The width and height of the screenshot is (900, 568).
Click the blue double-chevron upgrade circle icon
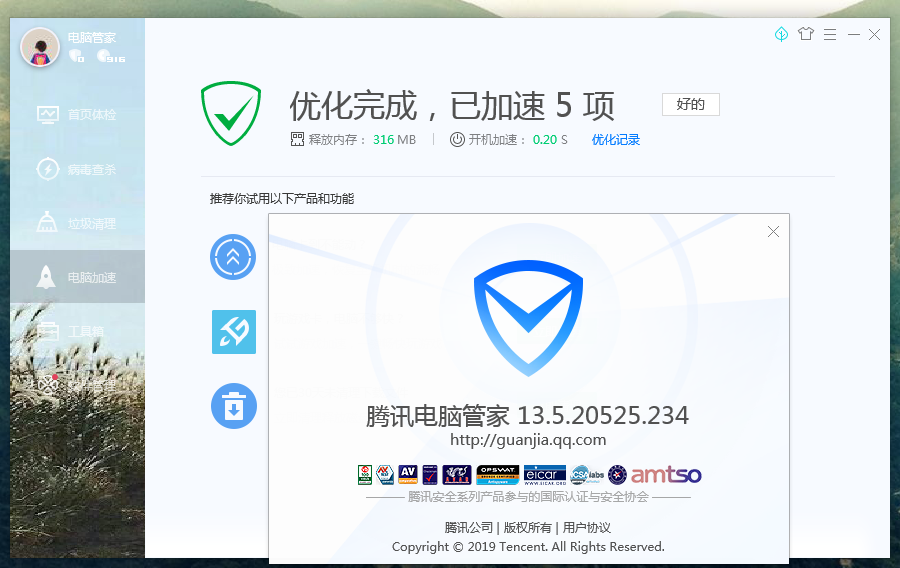click(233, 257)
